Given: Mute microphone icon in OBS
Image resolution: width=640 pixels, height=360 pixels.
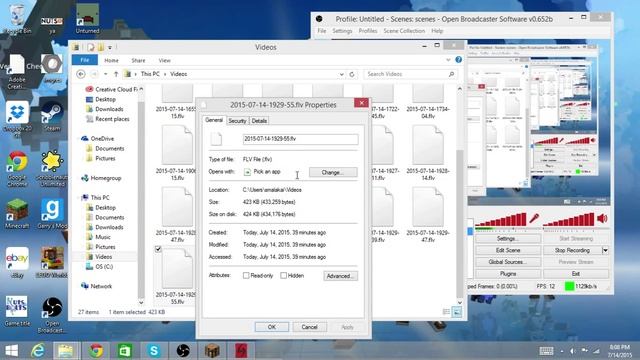Looking at the screenshot, I should [534, 218].
